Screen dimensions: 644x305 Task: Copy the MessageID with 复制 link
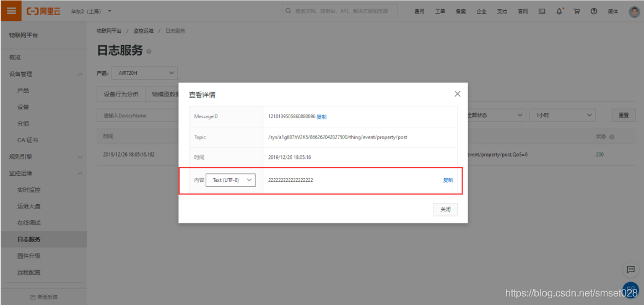click(321, 116)
